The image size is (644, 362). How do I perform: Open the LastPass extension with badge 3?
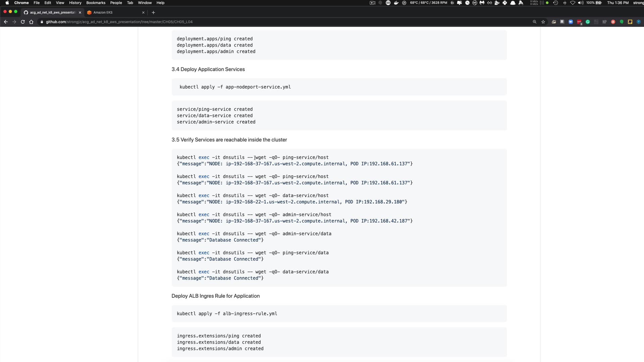pyautogui.click(x=579, y=22)
